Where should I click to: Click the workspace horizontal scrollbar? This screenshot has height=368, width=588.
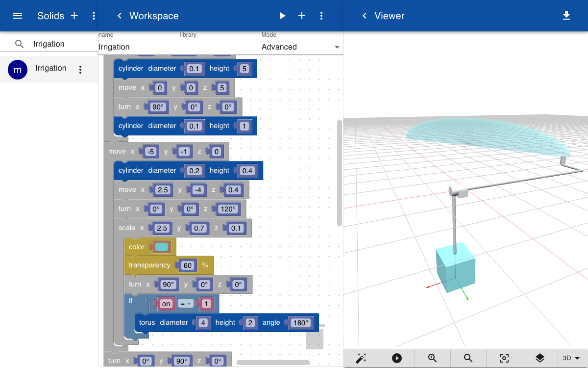pos(272,363)
